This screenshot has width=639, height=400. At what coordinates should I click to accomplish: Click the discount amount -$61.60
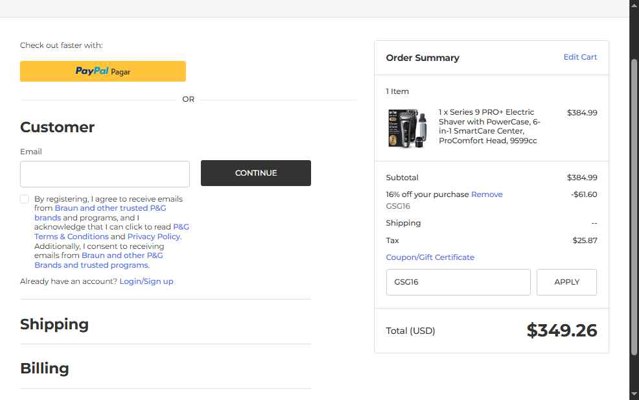(584, 194)
